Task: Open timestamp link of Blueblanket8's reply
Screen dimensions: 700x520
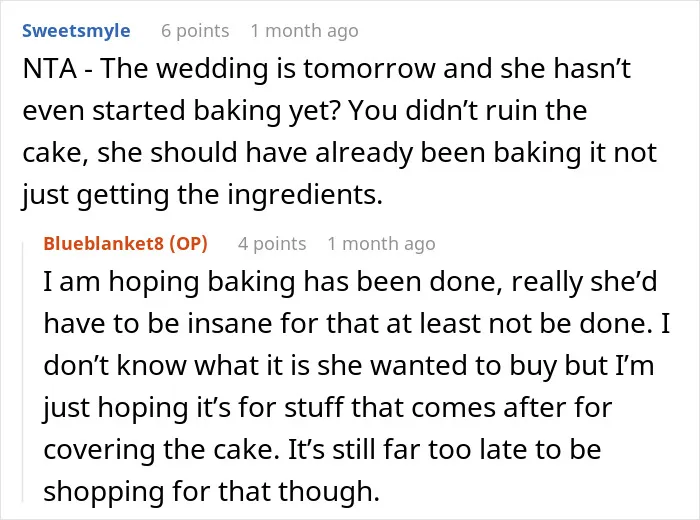Action: click(382, 244)
